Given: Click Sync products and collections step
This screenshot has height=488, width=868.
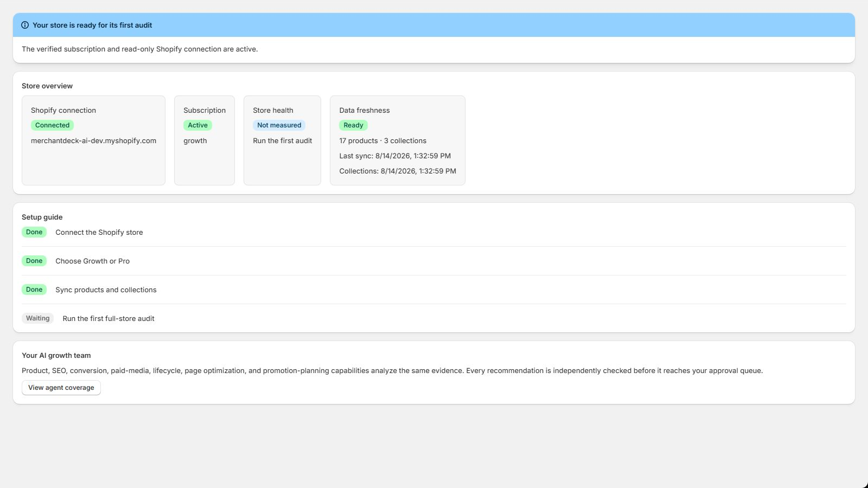Looking at the screenshot, I should 106,290.
